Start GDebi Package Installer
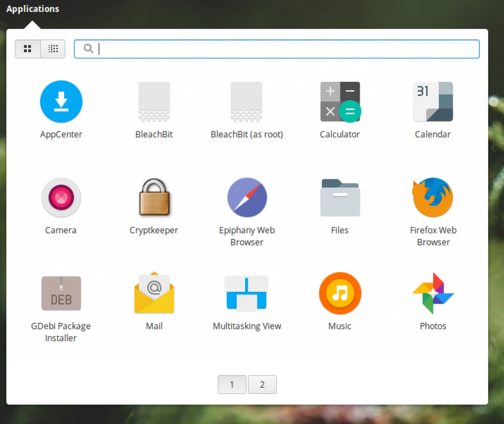 [x=61, y=293]
